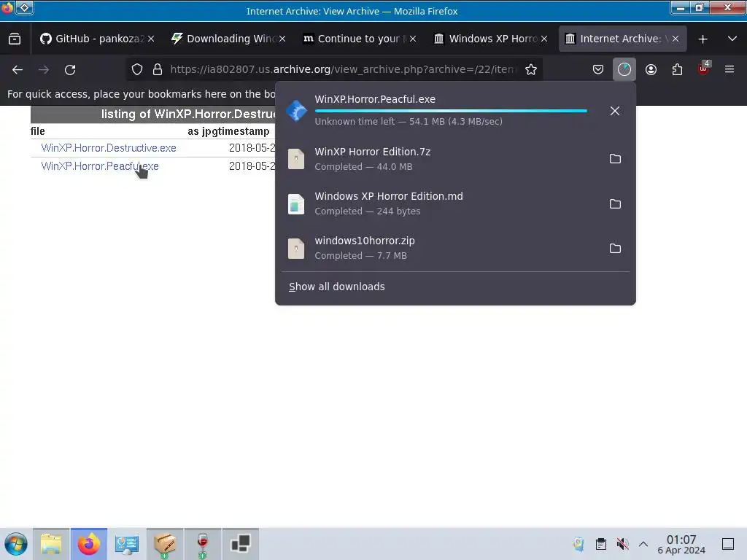Go back to the previous page
Screen dimensions: 747x560
coord(18,69)
